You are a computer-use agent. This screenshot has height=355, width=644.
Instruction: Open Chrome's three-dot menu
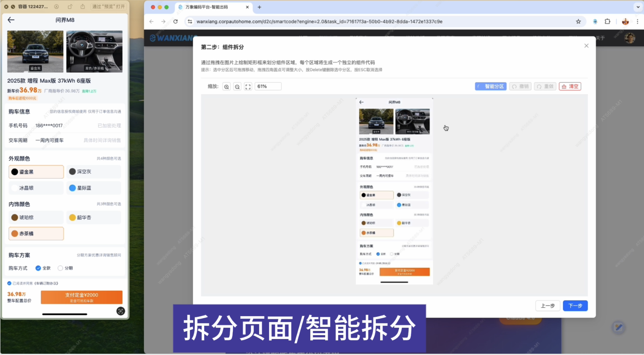[637, 22]
